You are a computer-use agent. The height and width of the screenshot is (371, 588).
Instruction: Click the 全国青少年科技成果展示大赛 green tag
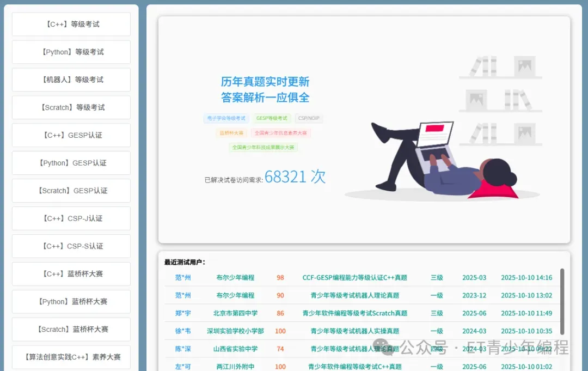(263, 148)
